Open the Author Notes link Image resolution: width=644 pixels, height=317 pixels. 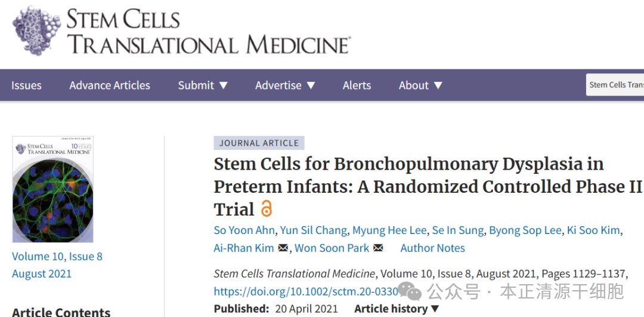(432, 248)
